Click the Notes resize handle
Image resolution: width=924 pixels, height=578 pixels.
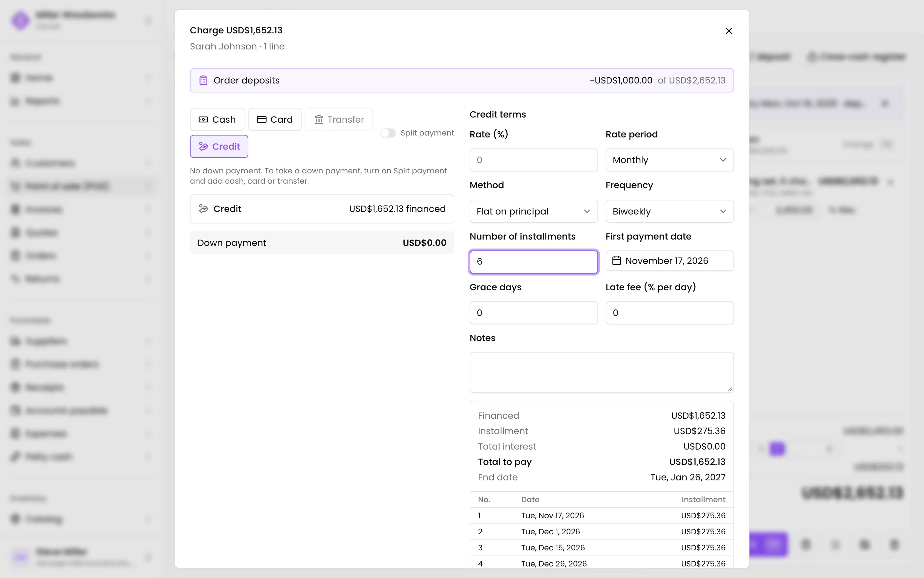click(x=730, y=389)
